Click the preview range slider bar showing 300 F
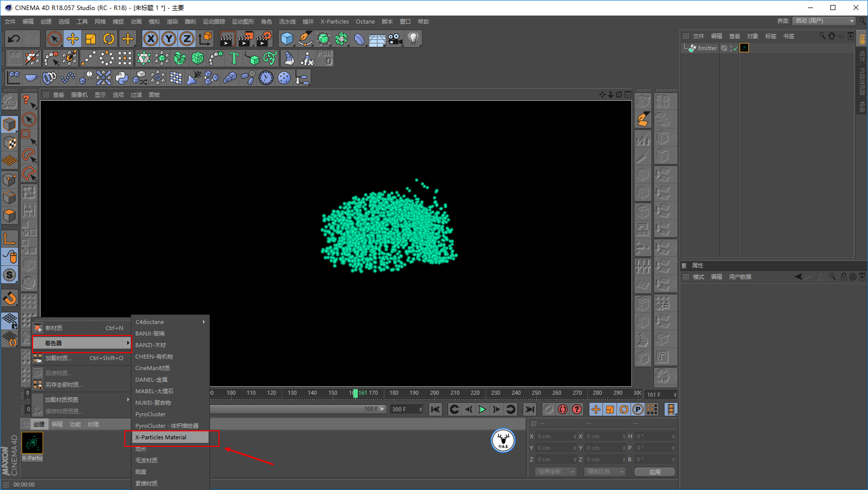868x490 pixels. click(298, 409)
